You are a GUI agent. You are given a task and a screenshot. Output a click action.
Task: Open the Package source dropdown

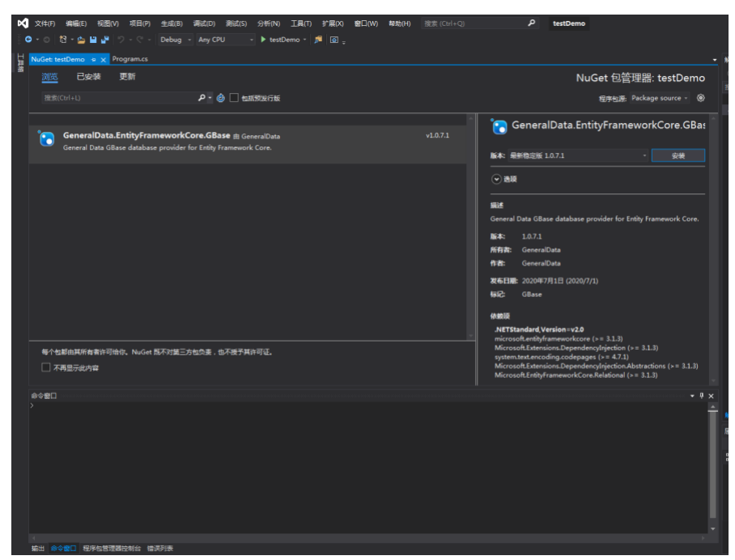tap(660, 98)
